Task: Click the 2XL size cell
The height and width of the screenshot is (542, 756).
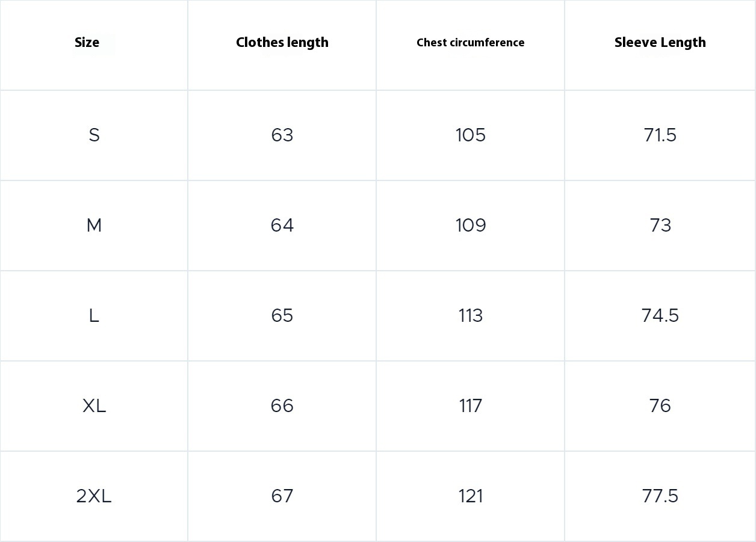Action: pos(94,496)
